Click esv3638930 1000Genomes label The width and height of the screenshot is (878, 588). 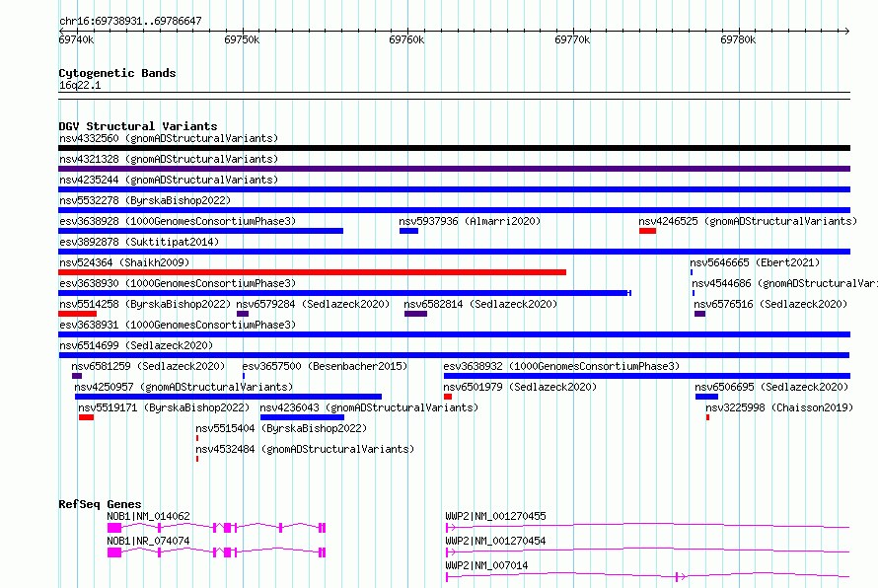(x=178, y=283)
